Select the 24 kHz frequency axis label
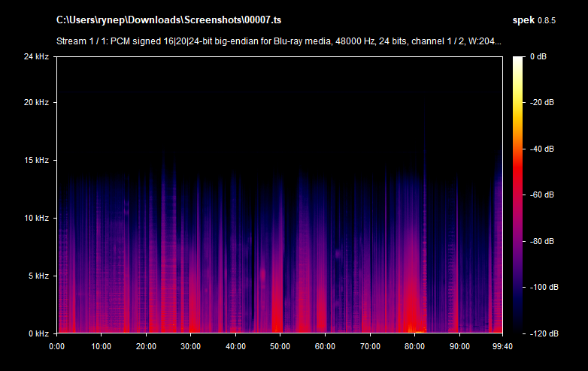The image size is (588, 371). 36,57
